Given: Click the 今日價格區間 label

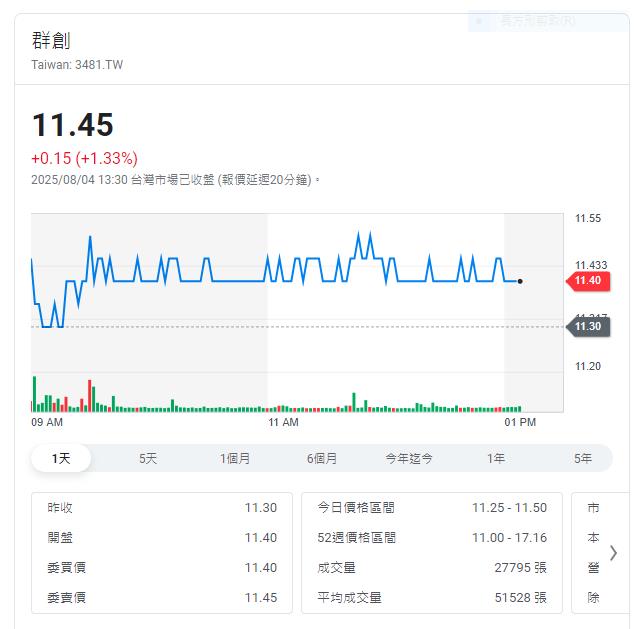Looking at the screenshot, I should 356,508.
